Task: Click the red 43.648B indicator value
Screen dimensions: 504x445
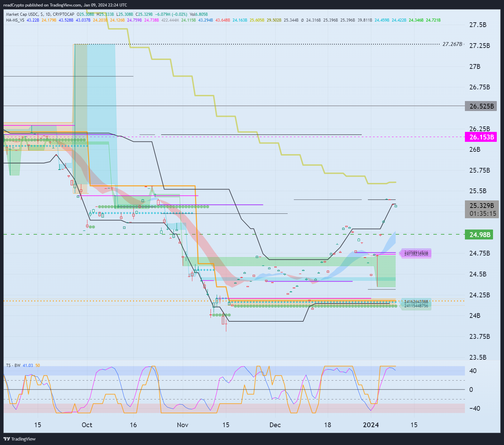Action: click(x=223, y=20)
